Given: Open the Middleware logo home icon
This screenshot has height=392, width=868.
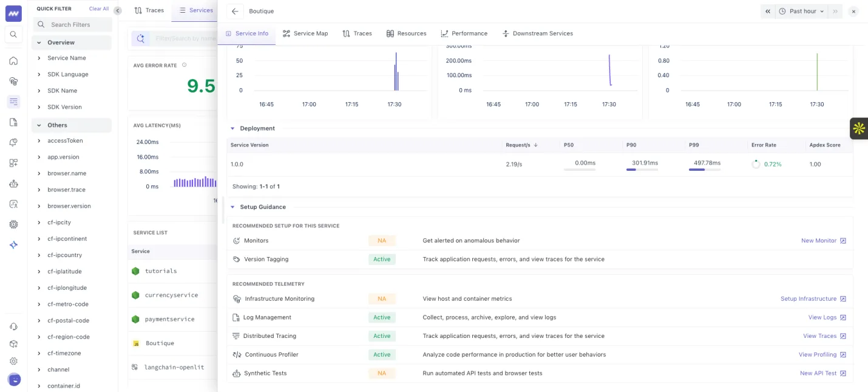Looking at the screenshot, I should tap(13, 13).
